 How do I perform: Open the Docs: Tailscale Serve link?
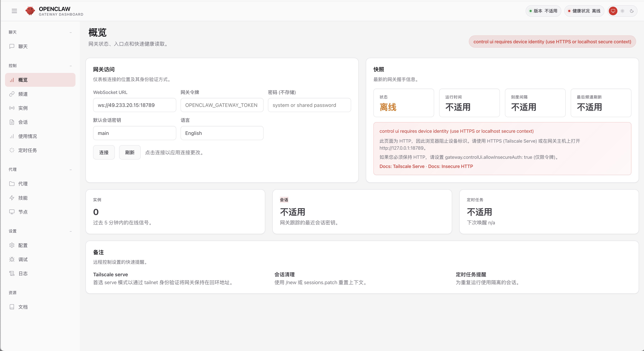pos(402,166)
